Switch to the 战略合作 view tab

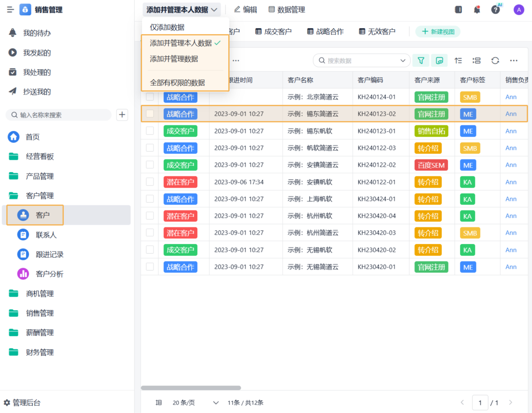(325, 31)
